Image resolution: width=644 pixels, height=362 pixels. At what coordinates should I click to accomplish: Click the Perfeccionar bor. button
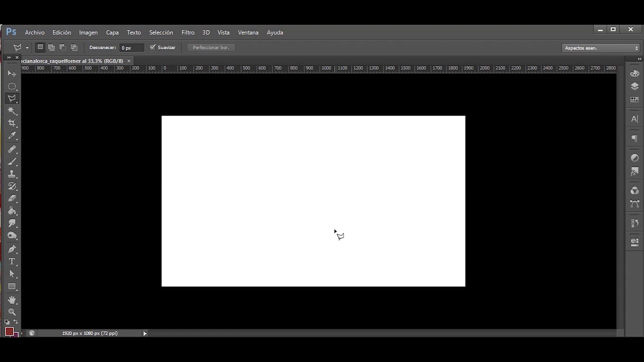[211, 47]
